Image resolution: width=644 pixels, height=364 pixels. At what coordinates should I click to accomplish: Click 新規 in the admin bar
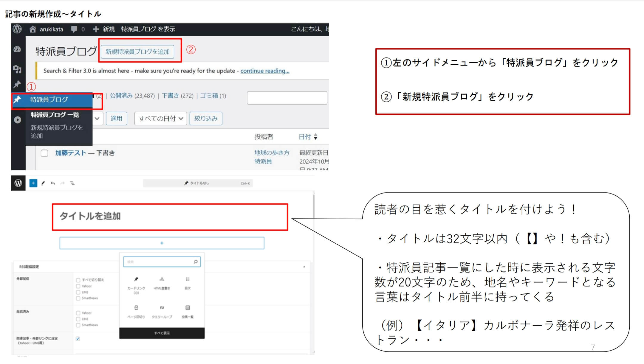pyautogui.click(x=109, y=29)
